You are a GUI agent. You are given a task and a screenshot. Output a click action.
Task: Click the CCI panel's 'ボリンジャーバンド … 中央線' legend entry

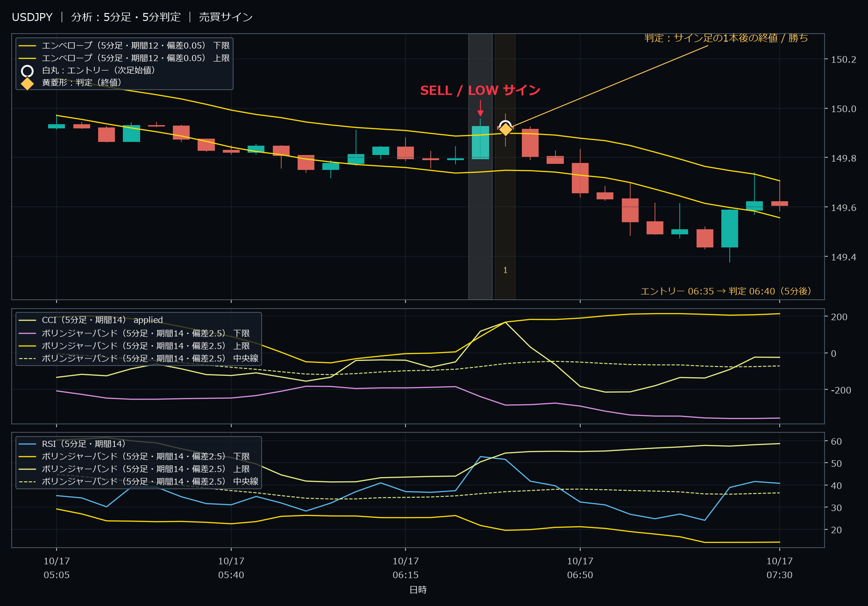[x=138, y=358]
